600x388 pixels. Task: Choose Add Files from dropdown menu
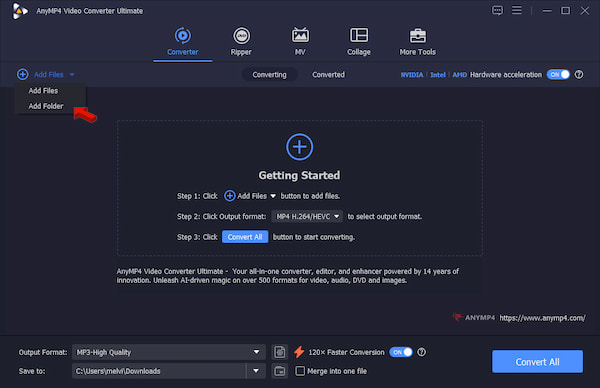click(43, 91)
